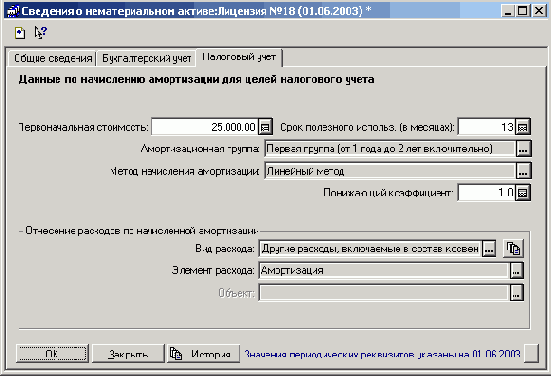Open selection list for Объект field

click(x=516, y=293)
